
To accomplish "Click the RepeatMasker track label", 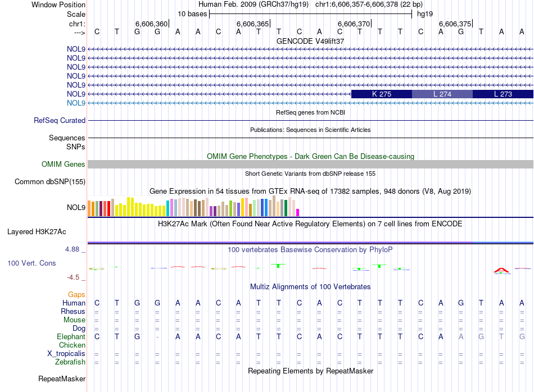I will tap(62, 379).
